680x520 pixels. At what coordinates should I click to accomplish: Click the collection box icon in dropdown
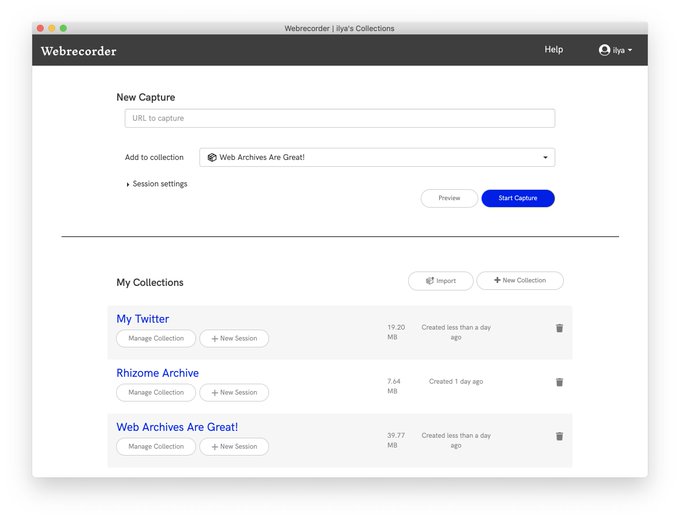point(212,157)
